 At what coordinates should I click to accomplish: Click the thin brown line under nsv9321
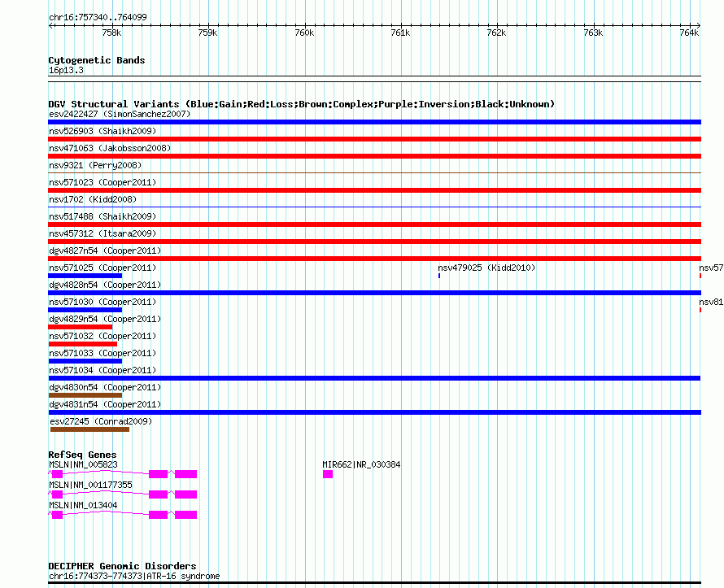(x=374, y=172)
